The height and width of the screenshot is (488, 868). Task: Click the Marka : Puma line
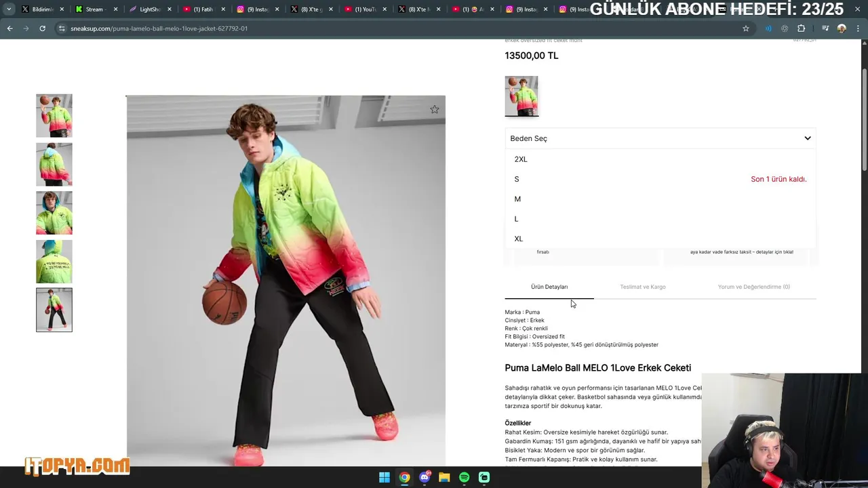coord(522,312)
